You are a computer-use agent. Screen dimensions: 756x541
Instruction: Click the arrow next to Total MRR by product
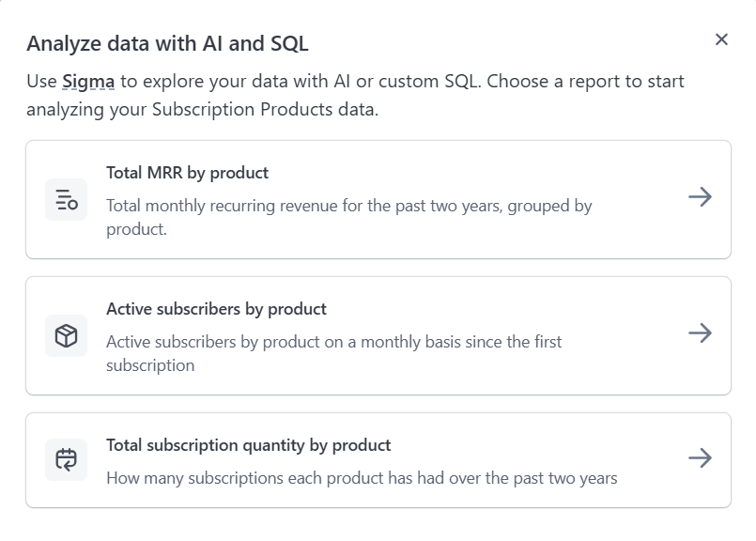pos(699,198)
